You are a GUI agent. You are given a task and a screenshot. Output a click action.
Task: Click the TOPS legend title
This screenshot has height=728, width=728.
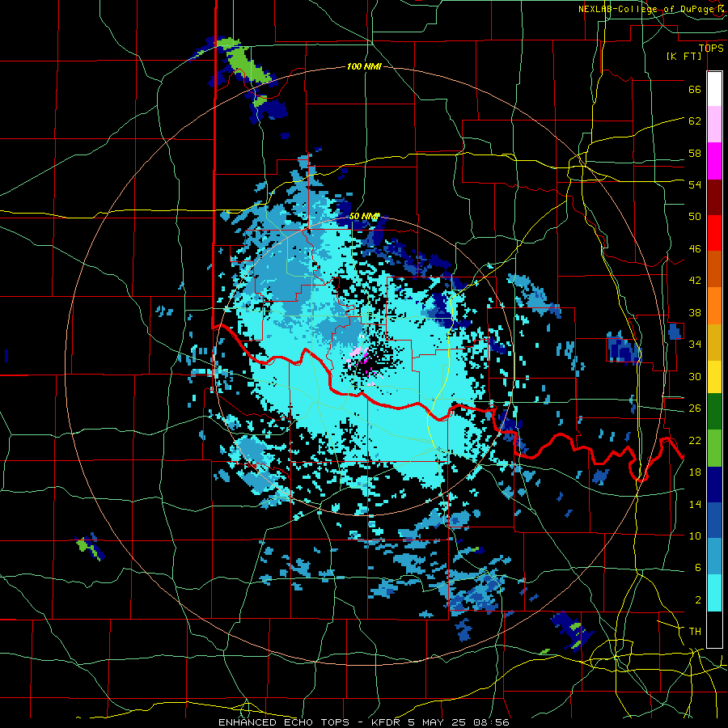pyautogui.click(x=711, y=48)
